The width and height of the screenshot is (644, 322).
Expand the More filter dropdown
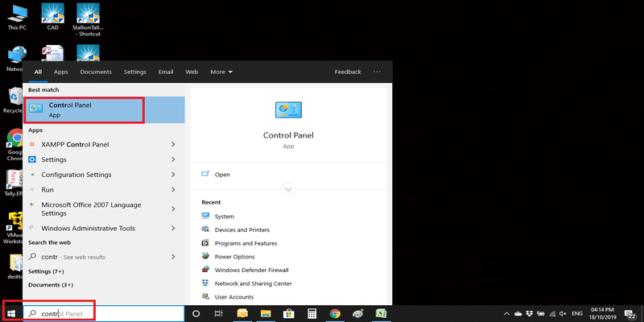tap(221, 72)
